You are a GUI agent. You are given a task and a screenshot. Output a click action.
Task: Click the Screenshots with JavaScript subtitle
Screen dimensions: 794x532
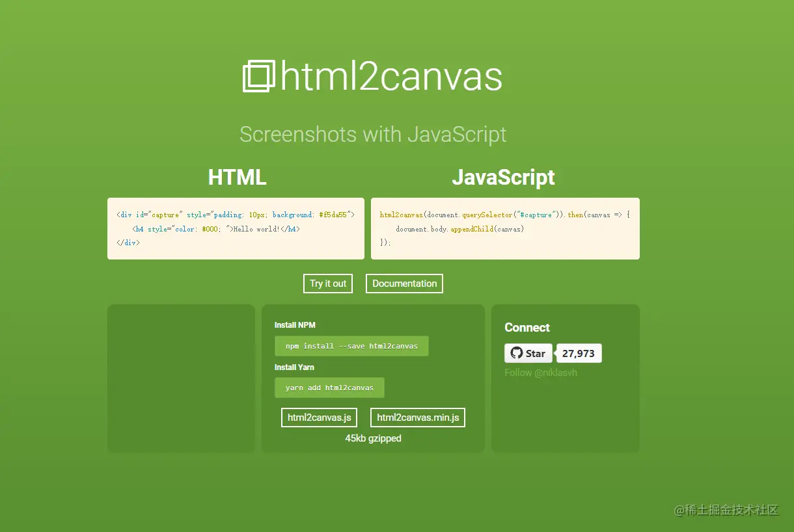[373, 135]
